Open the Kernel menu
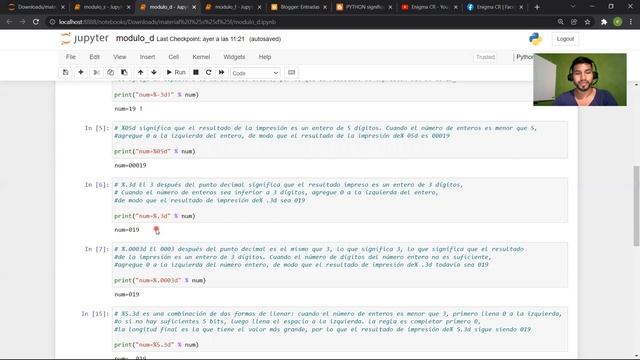Screen dimensions: 640x360 click(x=201, y=57)
